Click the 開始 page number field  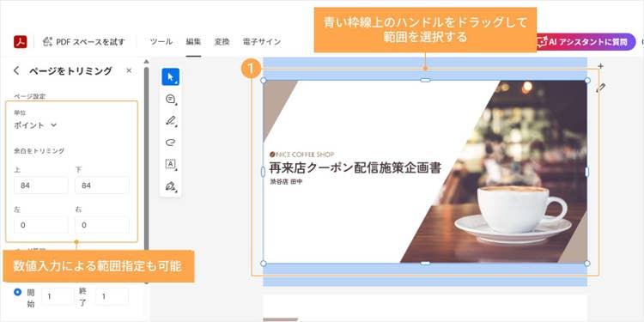(x=58, y=296)
